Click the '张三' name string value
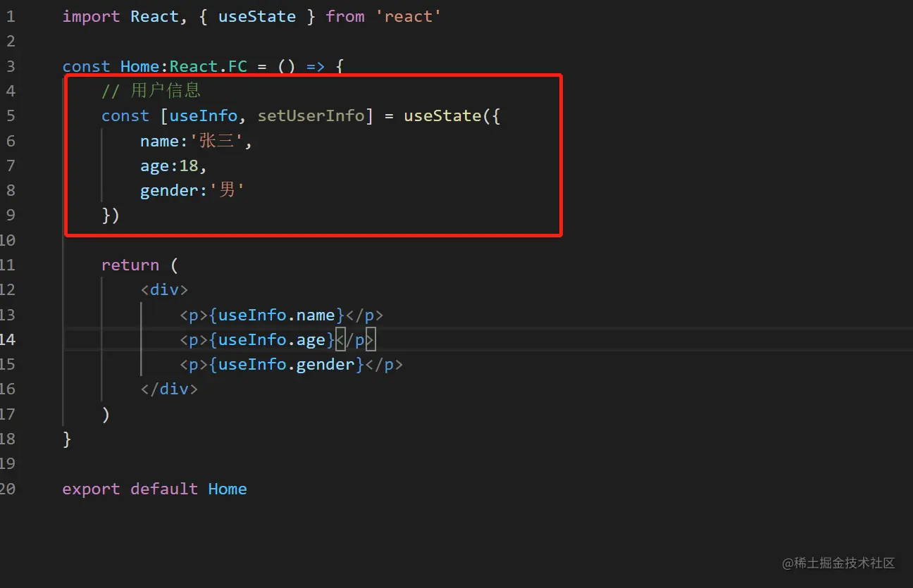 (x=216, y=141)
